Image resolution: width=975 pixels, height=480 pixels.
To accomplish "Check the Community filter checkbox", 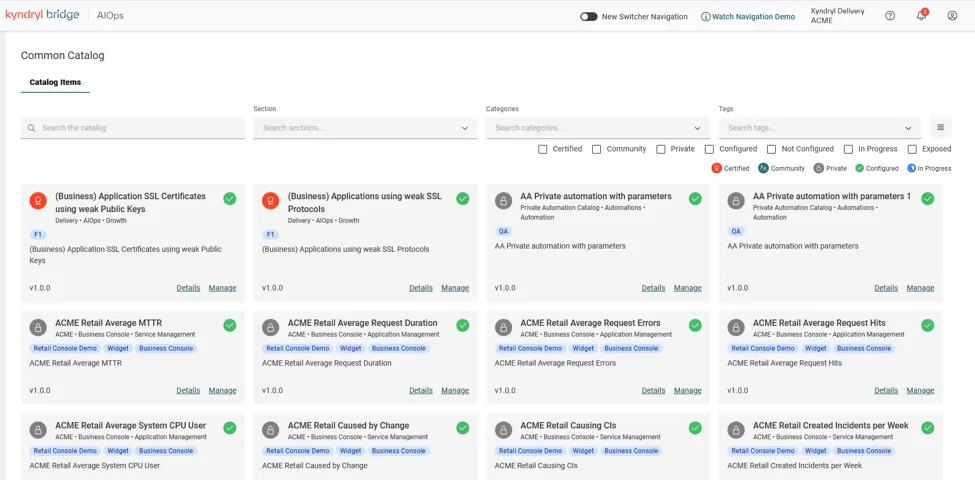I will pyautogui.click(x=596, y=149).
